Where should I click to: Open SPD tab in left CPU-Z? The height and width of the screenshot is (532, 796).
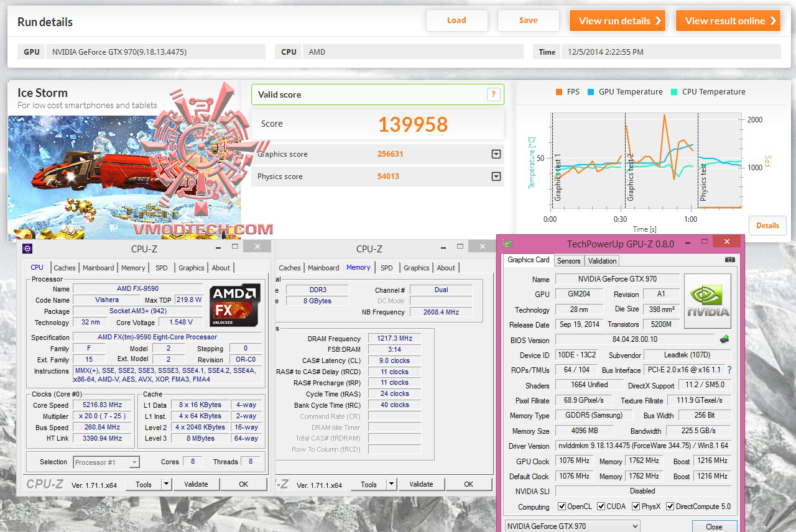[162, 268]
